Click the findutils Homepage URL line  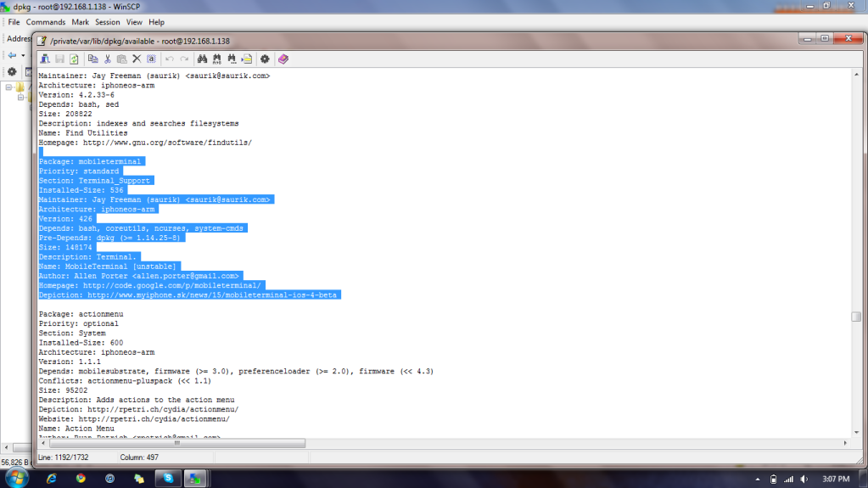(145, 143)
